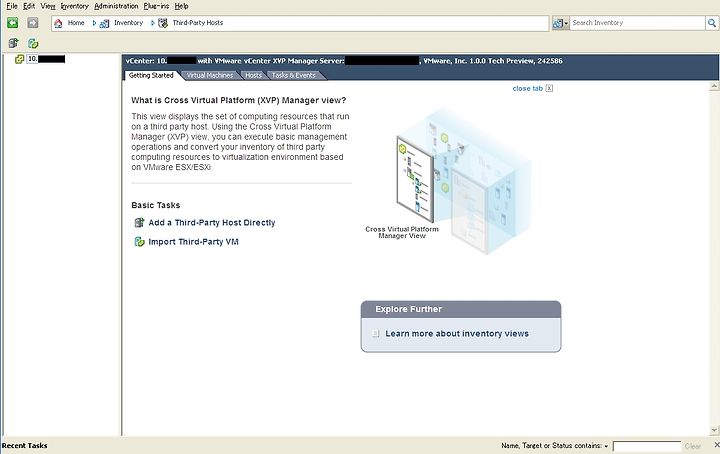The width and height of the screenshot is (720, 454).
Task: Click the Search Inventory field
Action: pos(637,22)
